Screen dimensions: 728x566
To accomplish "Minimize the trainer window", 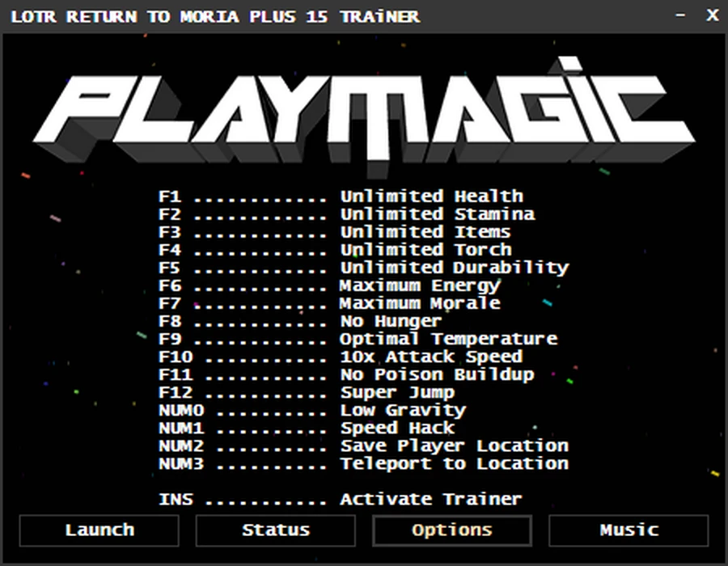I will [x=680, y=16].
